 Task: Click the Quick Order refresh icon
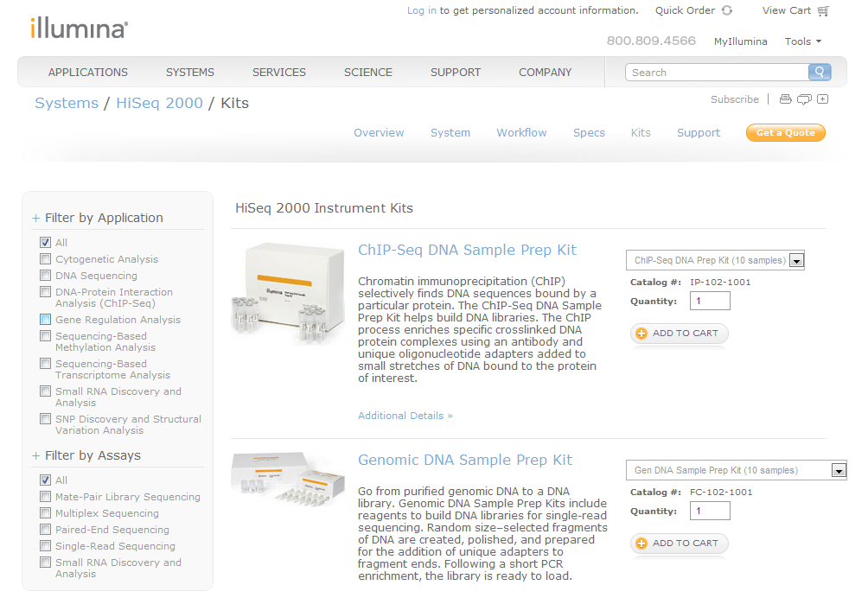727,10
